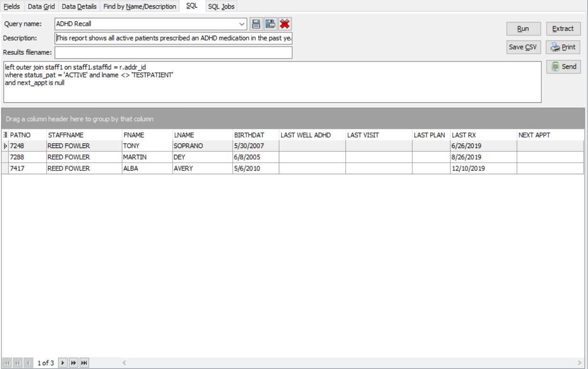Delete query with the red X icon
The height and width of the screenshot is (369, 588).
[x=285, y=24]
